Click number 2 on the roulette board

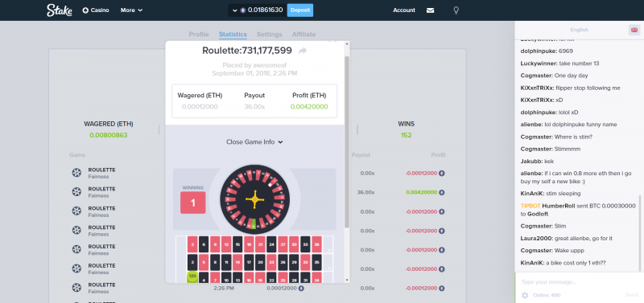pos(192,262)
